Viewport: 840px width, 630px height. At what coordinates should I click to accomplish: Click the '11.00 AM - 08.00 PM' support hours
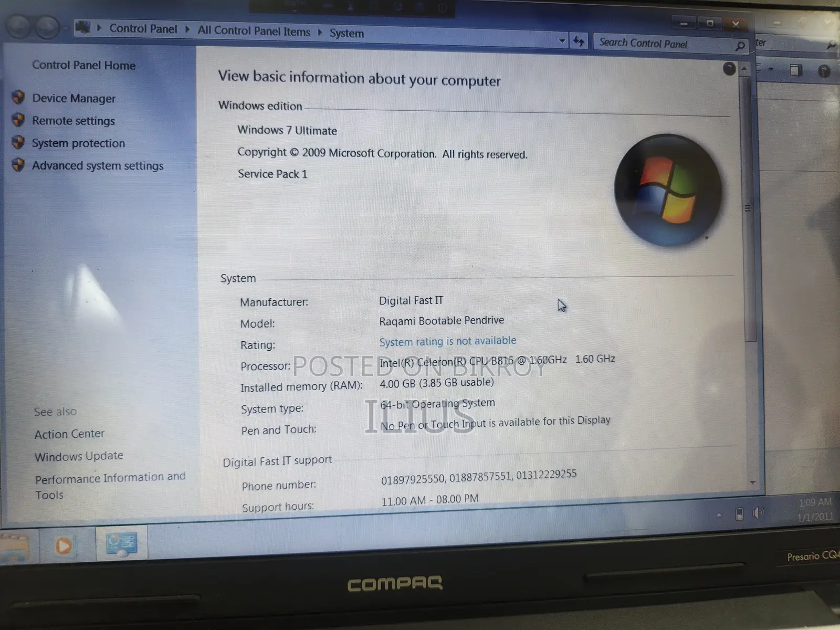[430, 500]
